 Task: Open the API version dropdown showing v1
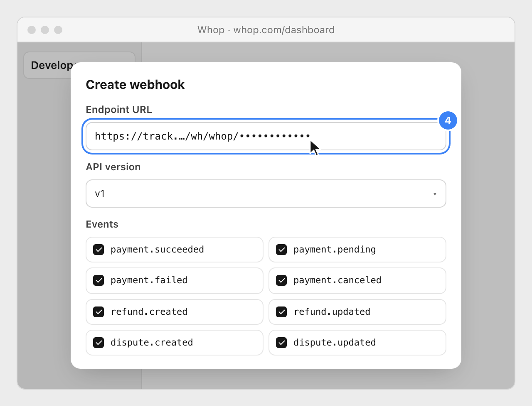pyautogui.click(x=266, y=194)
